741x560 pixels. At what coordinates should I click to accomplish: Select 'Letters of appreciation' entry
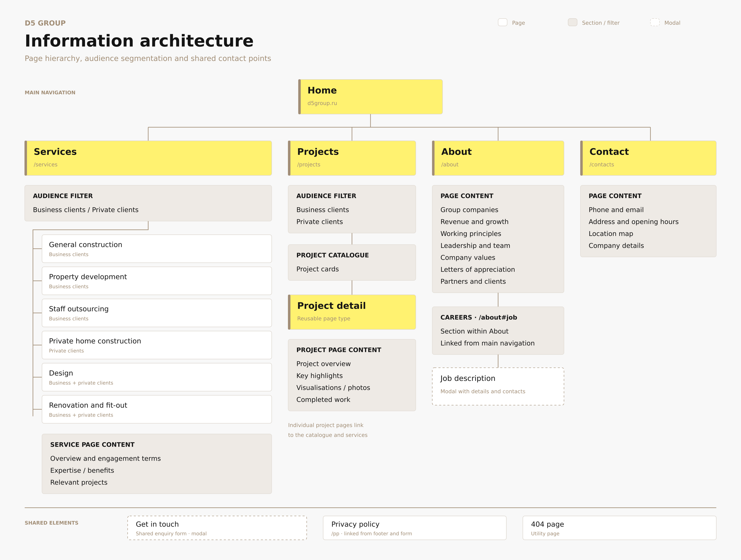coord(478,270)
